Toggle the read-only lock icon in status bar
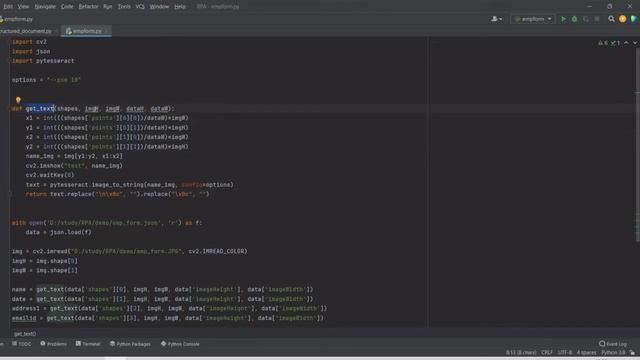This screenshot has width=640, height=360. coord(632,353)
